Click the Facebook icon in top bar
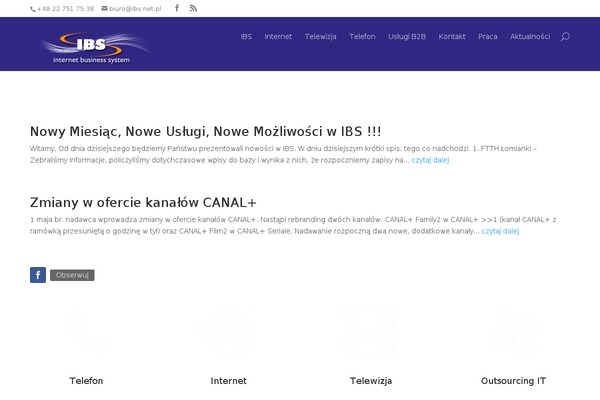 tap(177, 8)
